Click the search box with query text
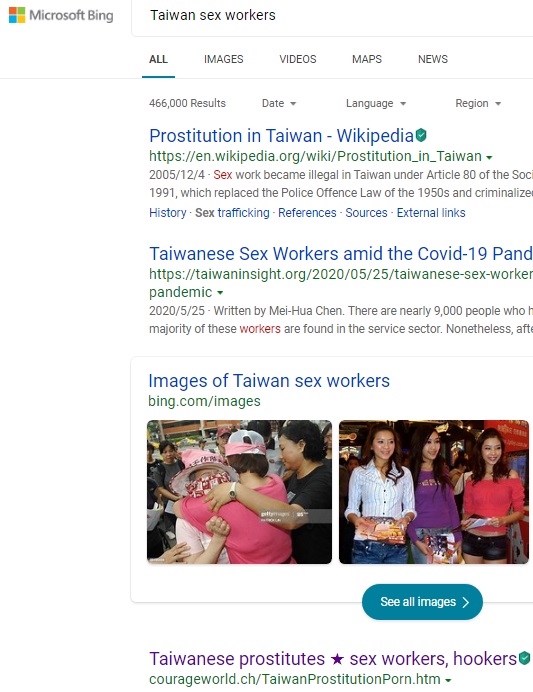Image resolution: width=533 pixels, height=692 pixels. point(332,17)
